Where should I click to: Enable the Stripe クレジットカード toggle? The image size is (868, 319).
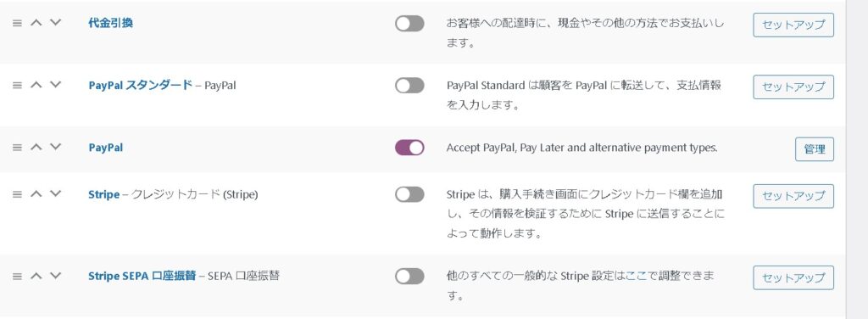(x=409, y=194)
